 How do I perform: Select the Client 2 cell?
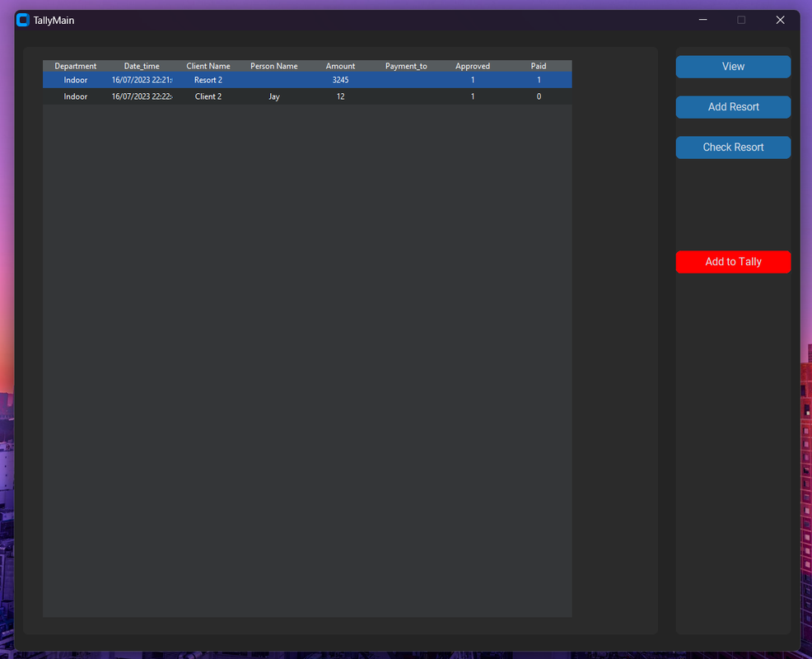208,96
